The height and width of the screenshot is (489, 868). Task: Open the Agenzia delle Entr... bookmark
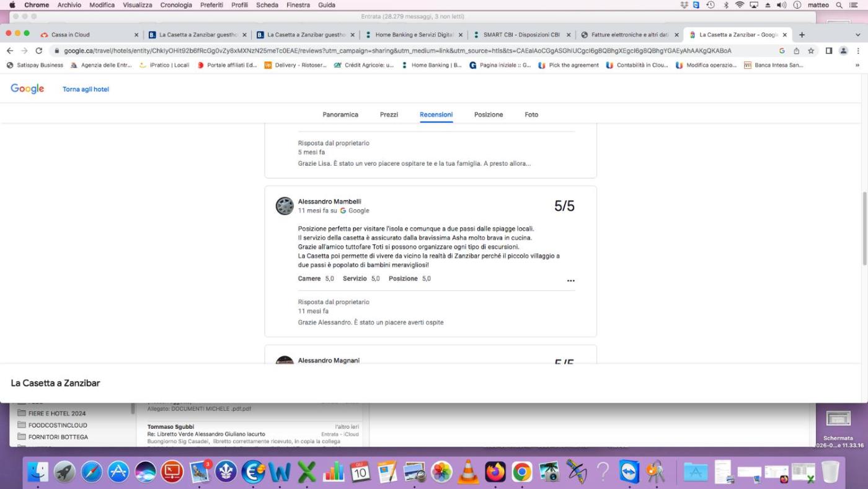[x=101, y=65]
